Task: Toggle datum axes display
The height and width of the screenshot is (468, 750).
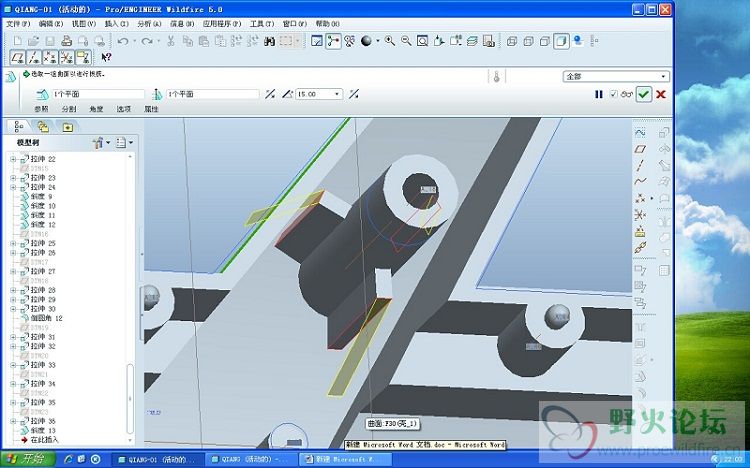Action: [x=34, y=58]
